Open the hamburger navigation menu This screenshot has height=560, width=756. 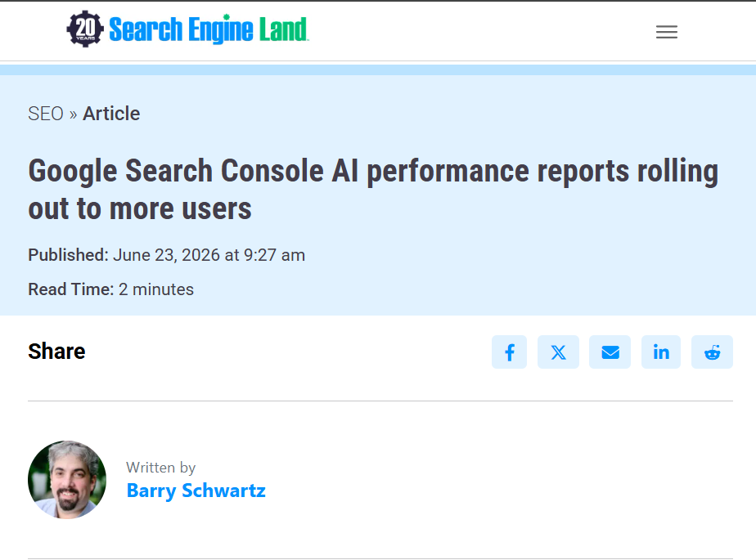666,32
